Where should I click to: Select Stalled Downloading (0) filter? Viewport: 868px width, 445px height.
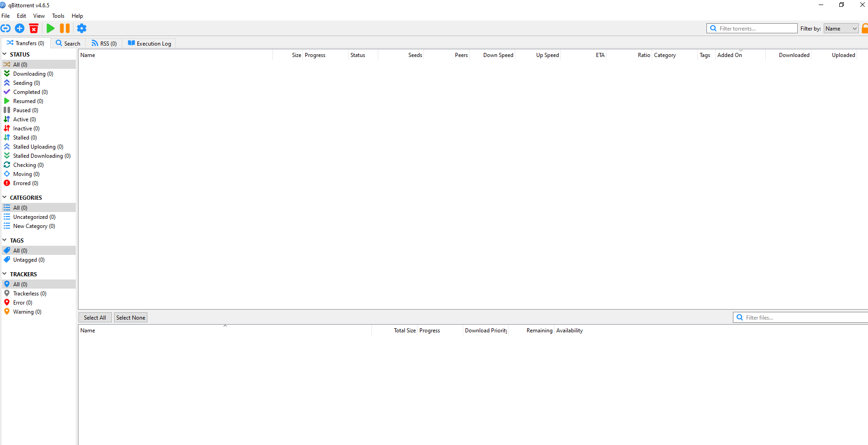coord(39,155)
